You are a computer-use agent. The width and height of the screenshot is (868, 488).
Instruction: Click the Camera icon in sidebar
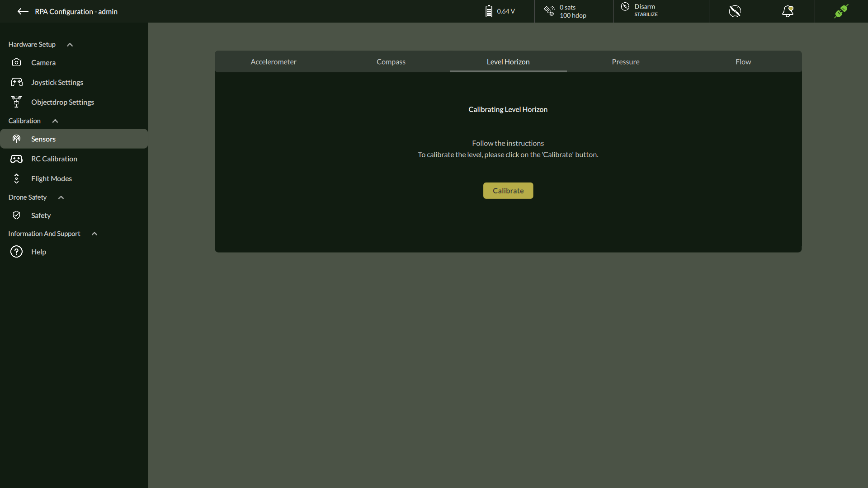pos(16,62)
